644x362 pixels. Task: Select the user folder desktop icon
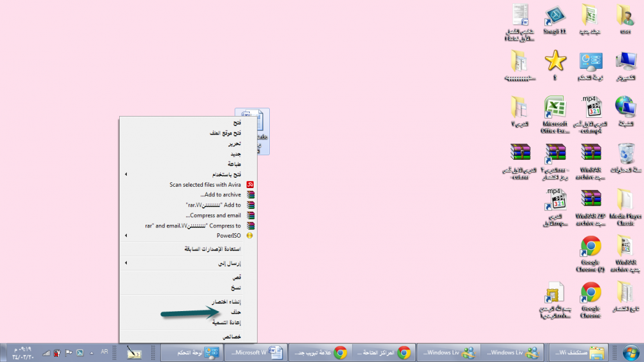point(625,16)
